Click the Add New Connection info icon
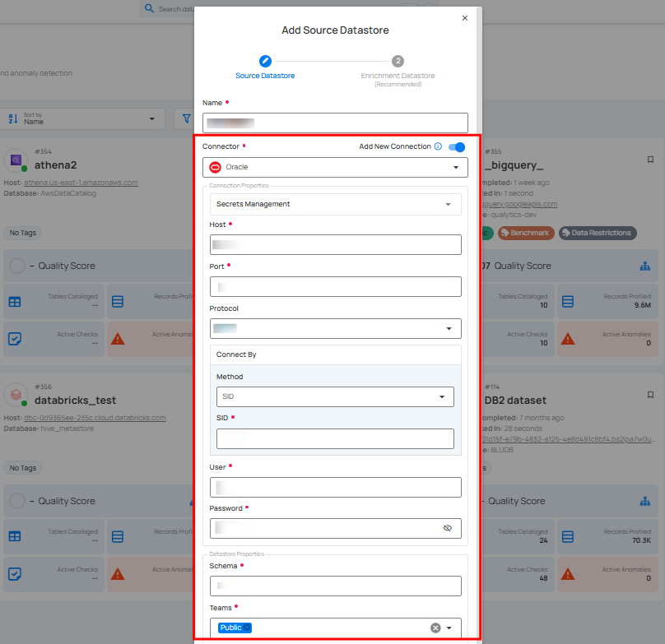Screen dimensions: 665x644 (438, 146)
